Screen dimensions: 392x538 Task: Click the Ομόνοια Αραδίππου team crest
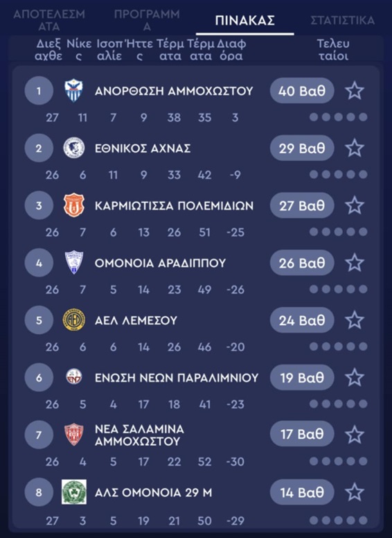[73, 263]
